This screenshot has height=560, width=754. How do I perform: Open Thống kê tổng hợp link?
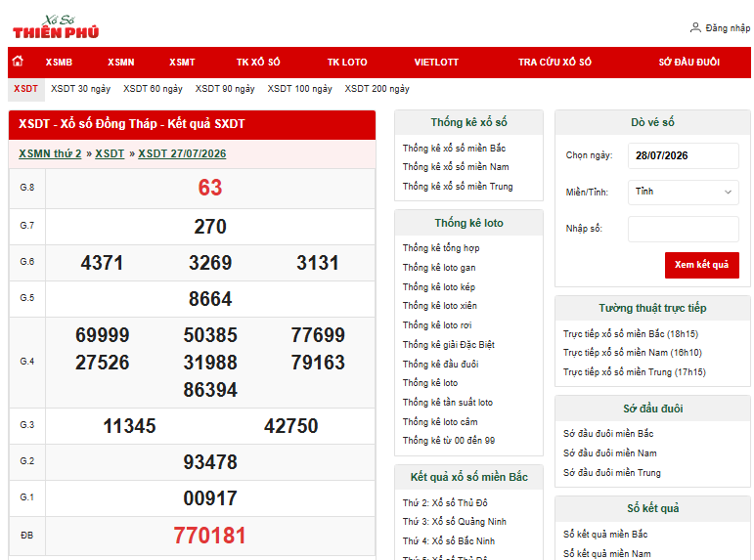(440, 248)
